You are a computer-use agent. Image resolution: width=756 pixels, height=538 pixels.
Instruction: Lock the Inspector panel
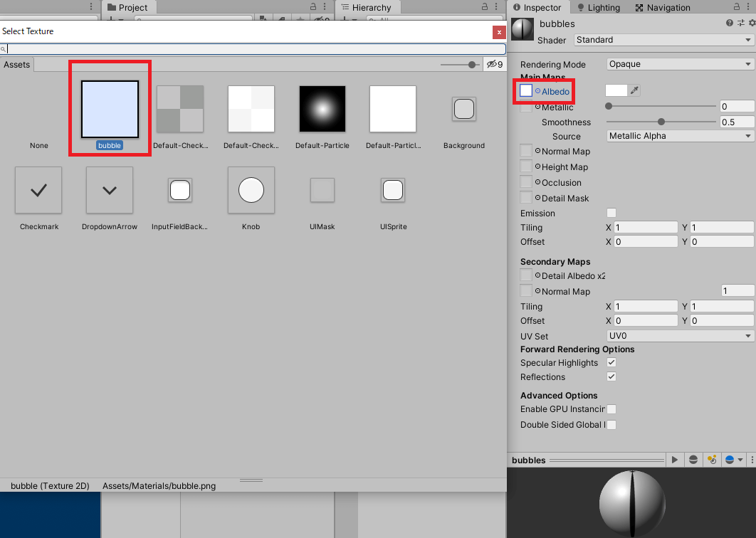click(x=736, y=6)
